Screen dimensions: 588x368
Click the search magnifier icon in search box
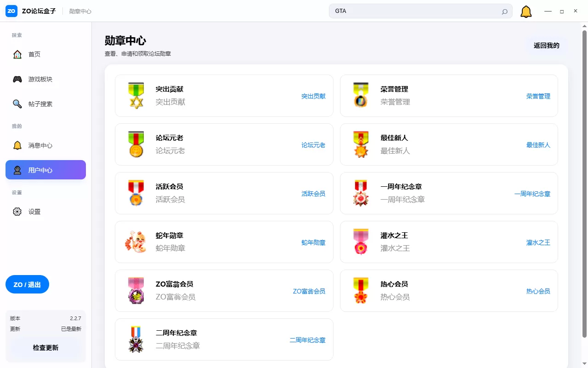point(504,11)
